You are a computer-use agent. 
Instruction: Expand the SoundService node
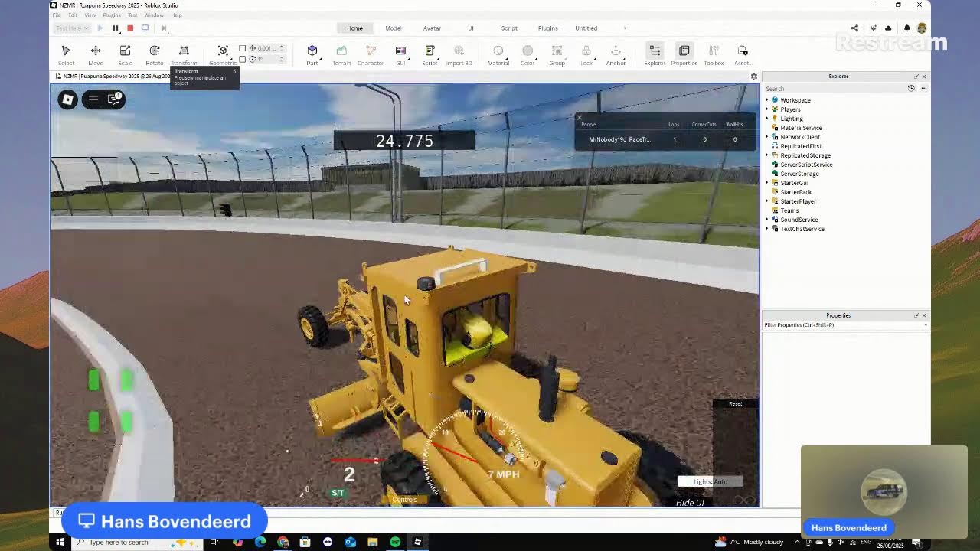point(766,220)
